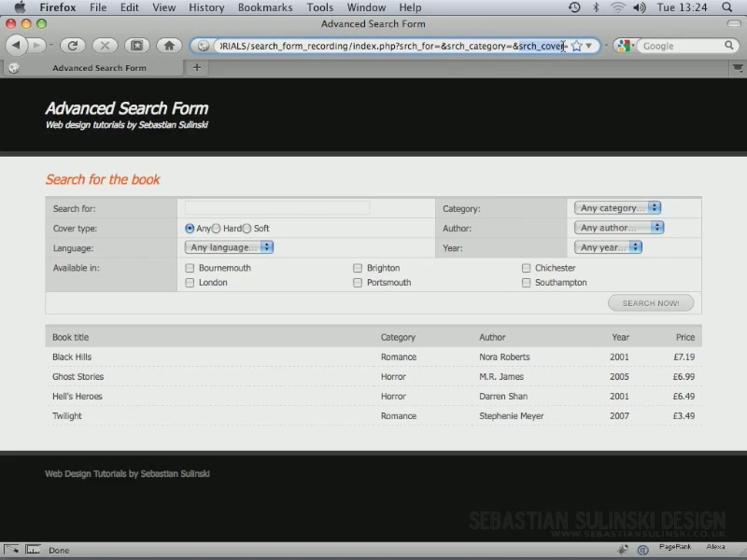Click the browser Back arrow button
The image size is (747, 560).
(17, 46)
